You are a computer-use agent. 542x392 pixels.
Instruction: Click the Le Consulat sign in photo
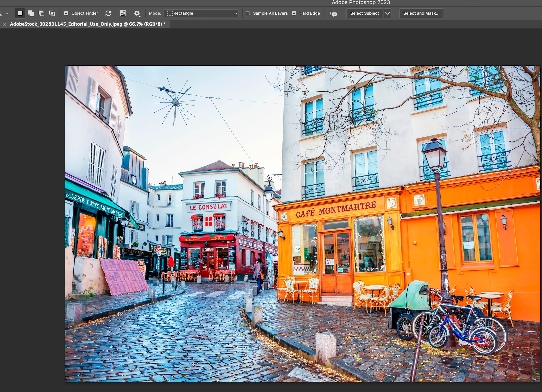click(x=208, y=207)
